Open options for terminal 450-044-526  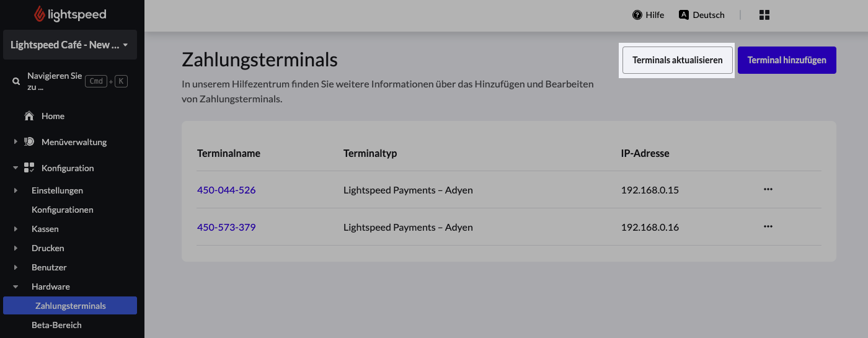coord(768,190)
